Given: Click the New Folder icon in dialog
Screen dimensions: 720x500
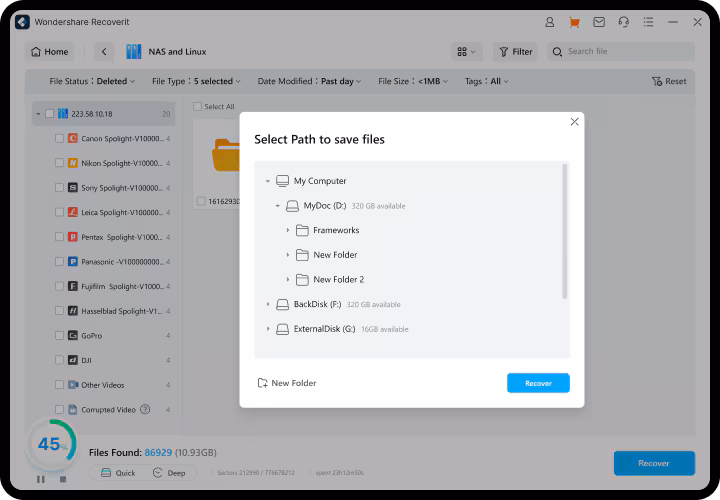Looking at the screenshot, I should coord(263,383).
